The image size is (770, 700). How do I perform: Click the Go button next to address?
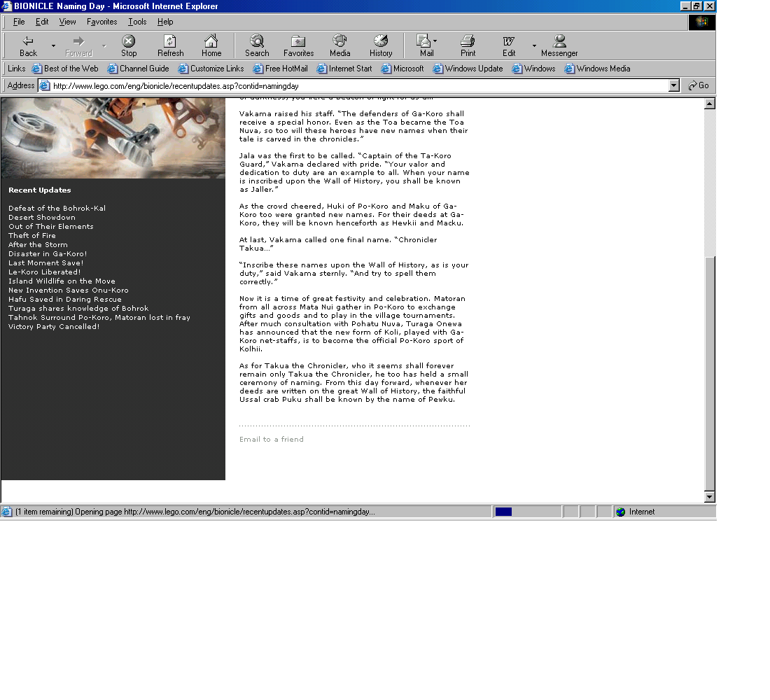pyautogui.click(x=699, y=85)
